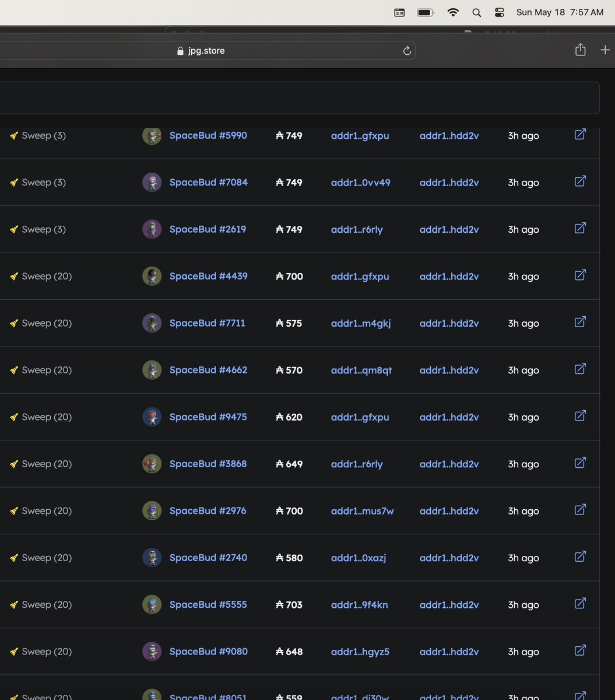Open the SpaceBud #7711 link
615x700 pixels.
point(208,323)
